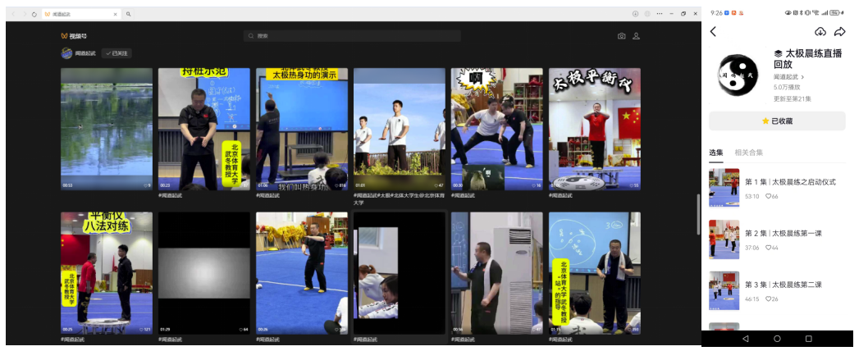This screenshot has height=351, width=868.
Task: Tap the back arrow on the phone screen
Action: [x=713, y=32]
